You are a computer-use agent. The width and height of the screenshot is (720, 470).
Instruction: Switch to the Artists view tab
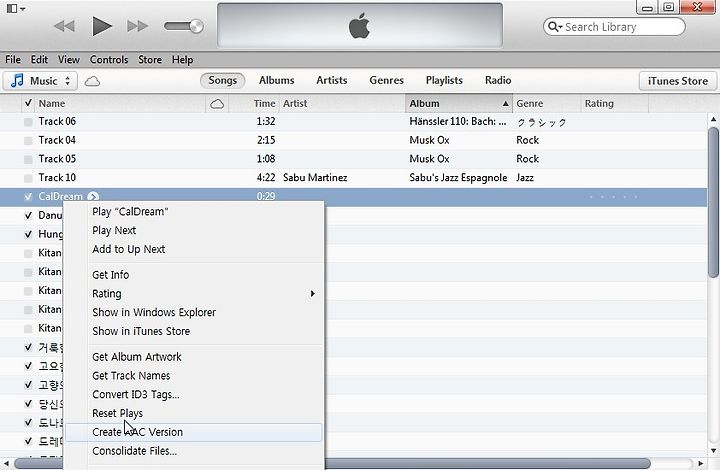(x=332, y=80)
